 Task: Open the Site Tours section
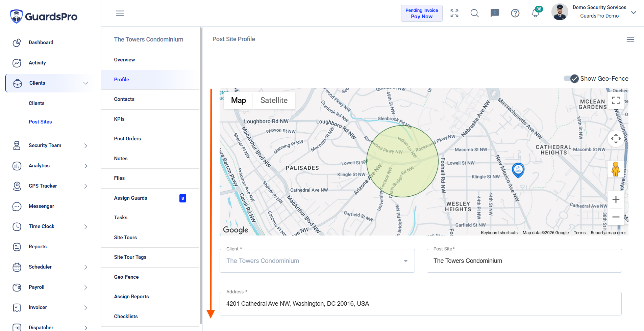pyautogui.click(x=150, y=238)
